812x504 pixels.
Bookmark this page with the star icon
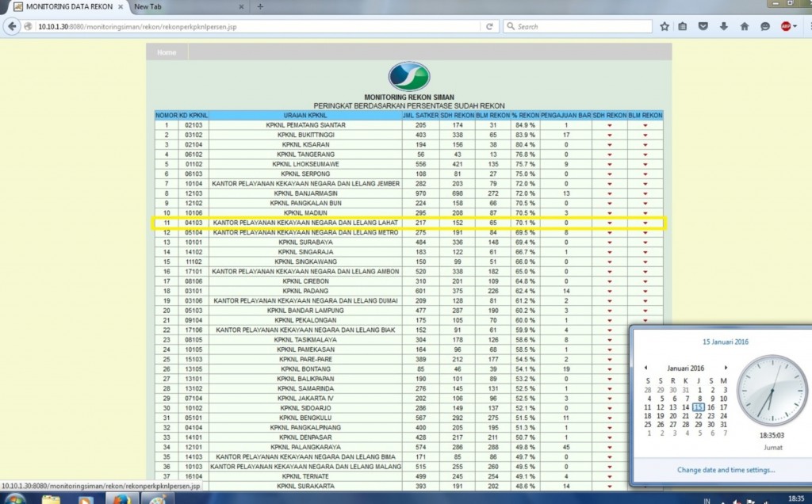coord(665,26)
